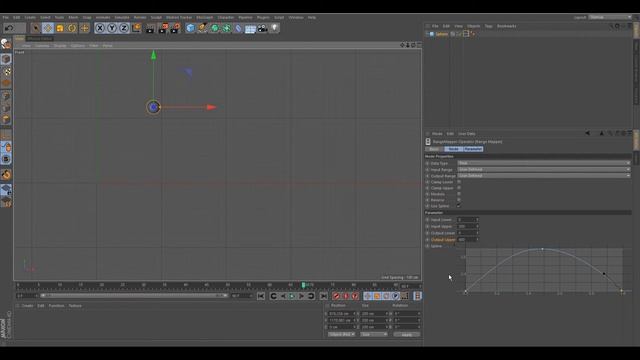This screenshot has width=640, height=360.
Task: Open the Object Manager Tags menu
Action: 488,26
